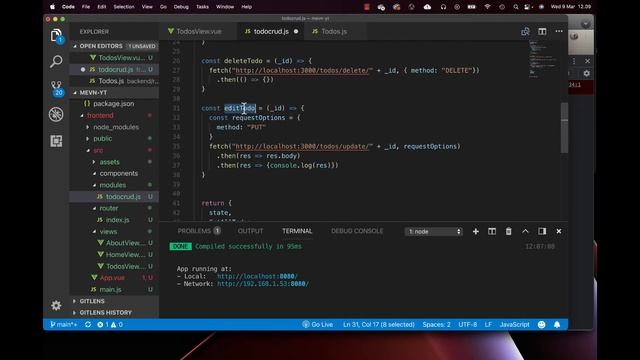
Task: Move the panel to the side
Action: pyautogui.click(x=542, y=231)
